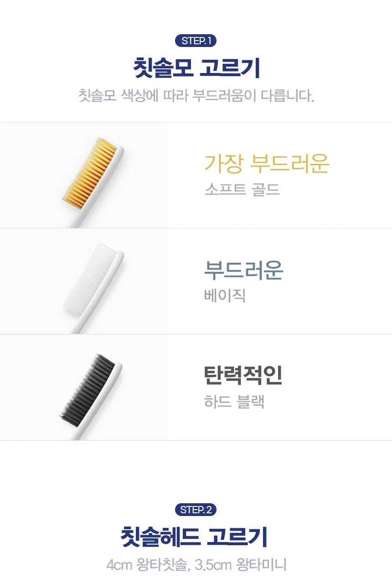Click the bristle softness description text
392x584 pixels.
coord(196,96)
